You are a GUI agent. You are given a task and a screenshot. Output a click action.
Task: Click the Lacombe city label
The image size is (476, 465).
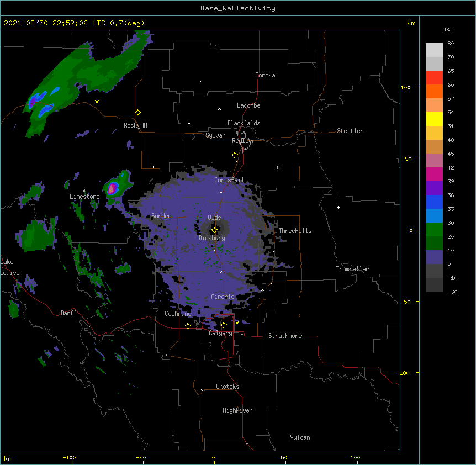pyautogui.click(x=248, y=105)
